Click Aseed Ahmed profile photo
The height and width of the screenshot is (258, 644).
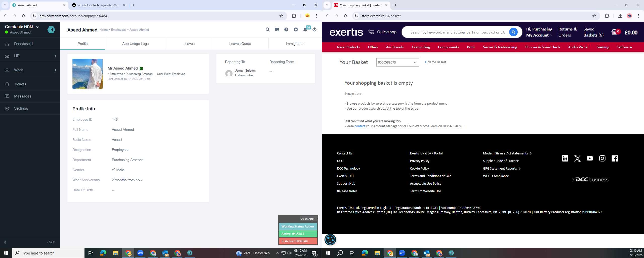click(x=88, y=74)
